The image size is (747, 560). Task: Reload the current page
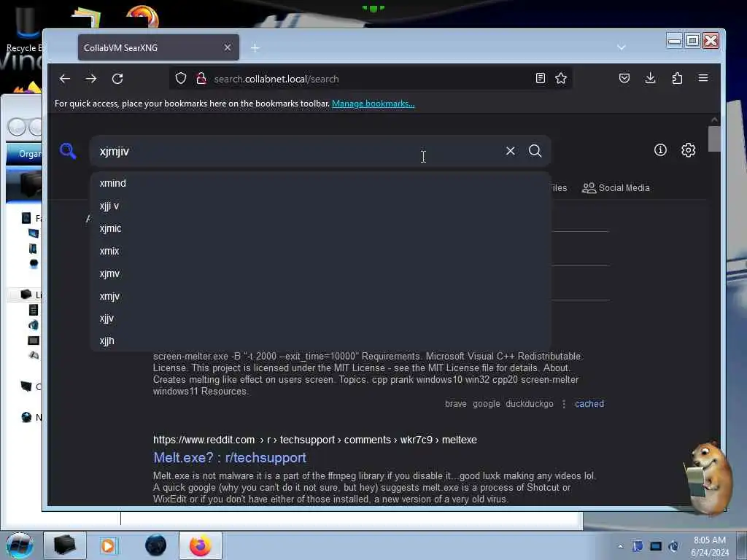[x=117, y=79]
